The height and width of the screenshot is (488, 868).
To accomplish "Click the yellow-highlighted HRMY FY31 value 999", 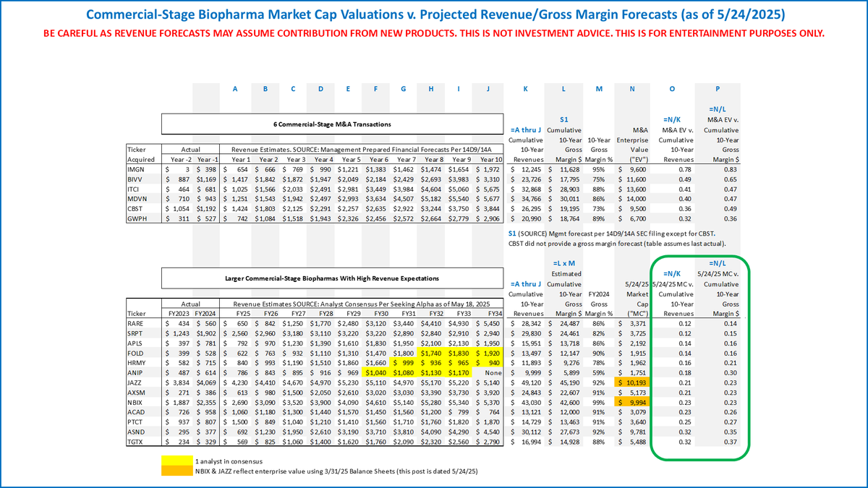I will point(404,361).
